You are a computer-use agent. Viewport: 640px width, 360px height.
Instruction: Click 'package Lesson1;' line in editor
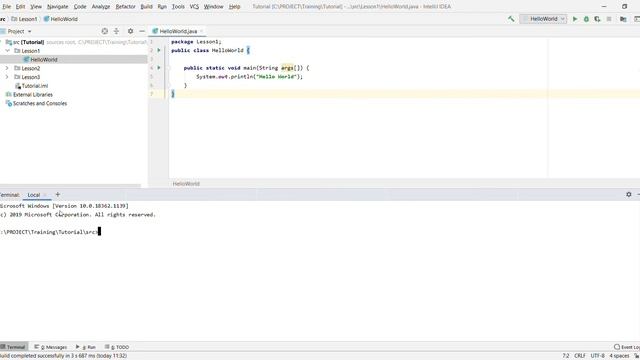pyautogui.click(x=196, y=42)
